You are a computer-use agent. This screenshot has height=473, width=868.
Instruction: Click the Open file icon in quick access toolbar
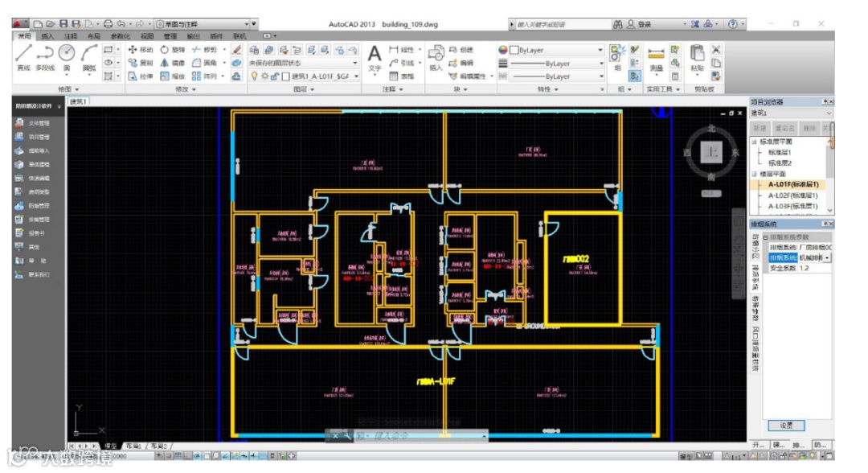[51, 24]
